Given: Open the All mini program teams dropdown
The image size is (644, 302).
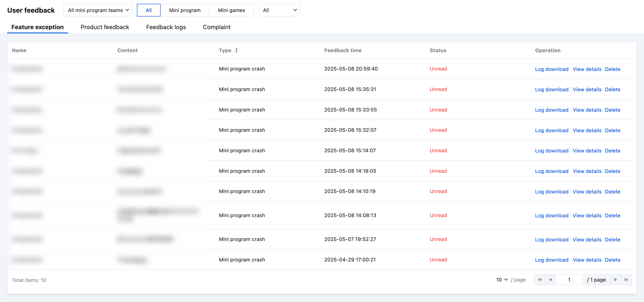Looking at the screenshot, I should point(98,10).
